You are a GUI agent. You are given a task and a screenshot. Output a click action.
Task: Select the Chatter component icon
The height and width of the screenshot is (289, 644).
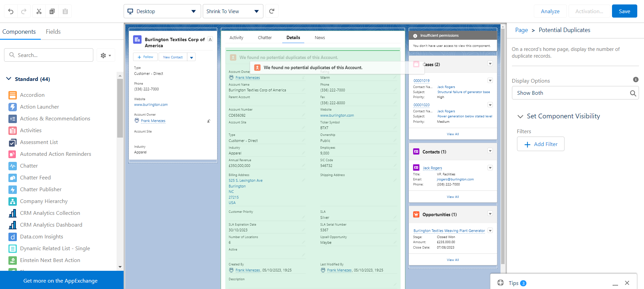(x=12, y=166)
